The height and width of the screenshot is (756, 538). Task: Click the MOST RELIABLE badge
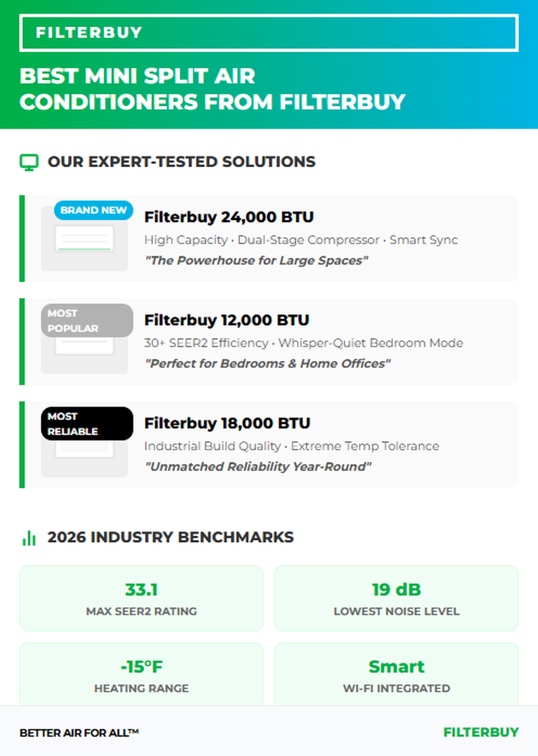click(87, 423)
